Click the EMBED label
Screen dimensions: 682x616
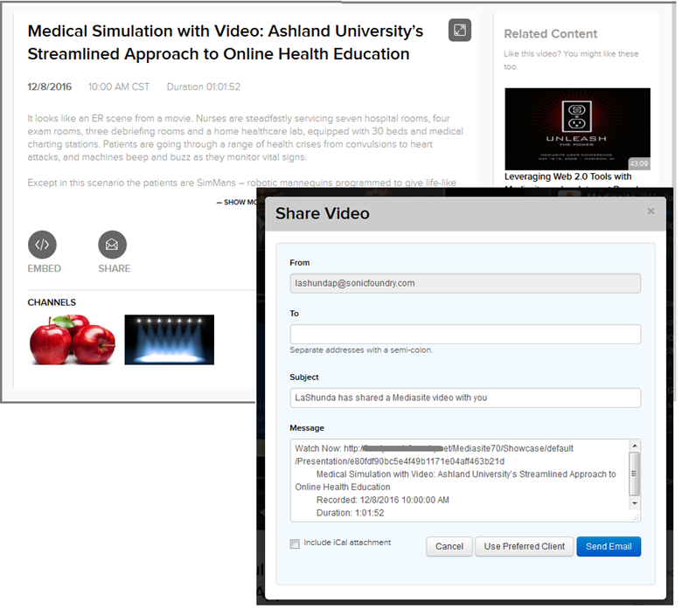(45, 270)
